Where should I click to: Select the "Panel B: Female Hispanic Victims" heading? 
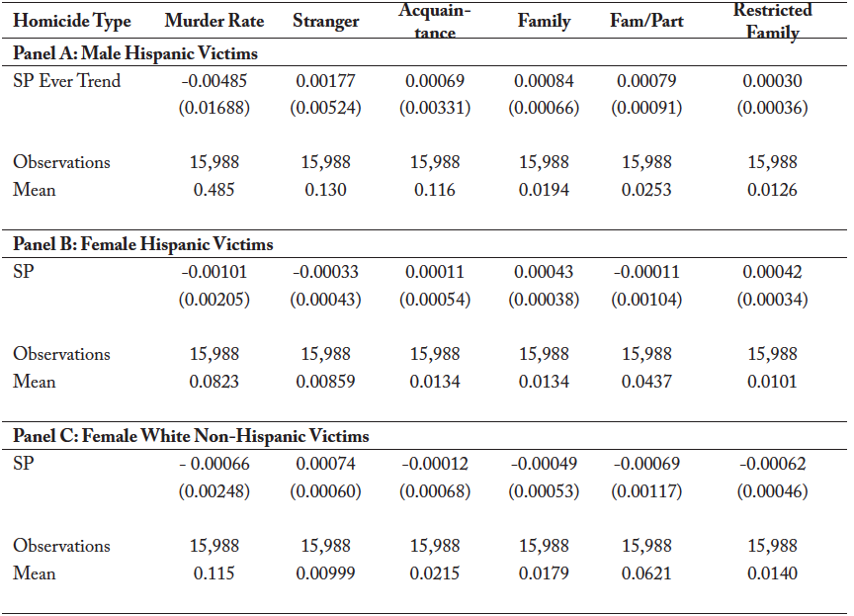pos(143,244)
